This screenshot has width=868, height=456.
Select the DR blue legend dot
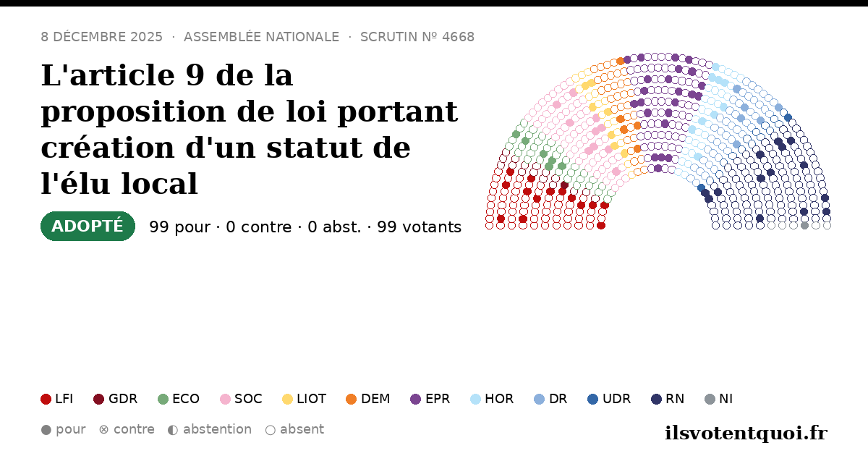(539, 399)
